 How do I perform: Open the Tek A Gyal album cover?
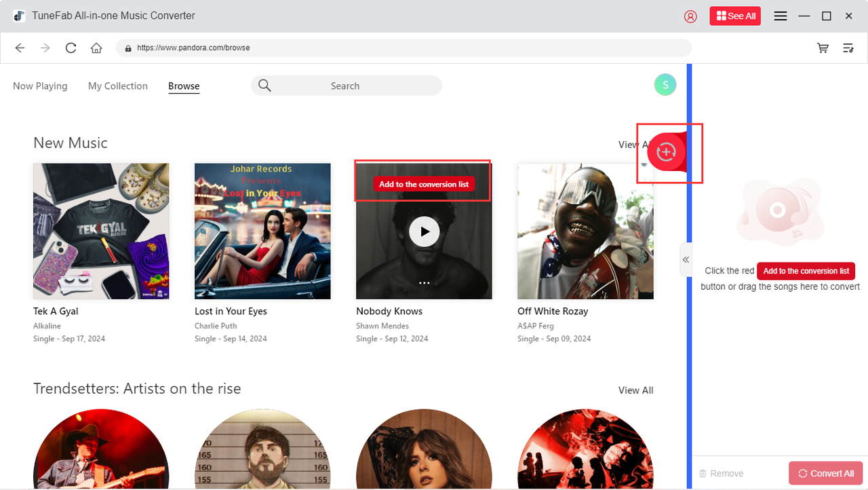[101, 231]
